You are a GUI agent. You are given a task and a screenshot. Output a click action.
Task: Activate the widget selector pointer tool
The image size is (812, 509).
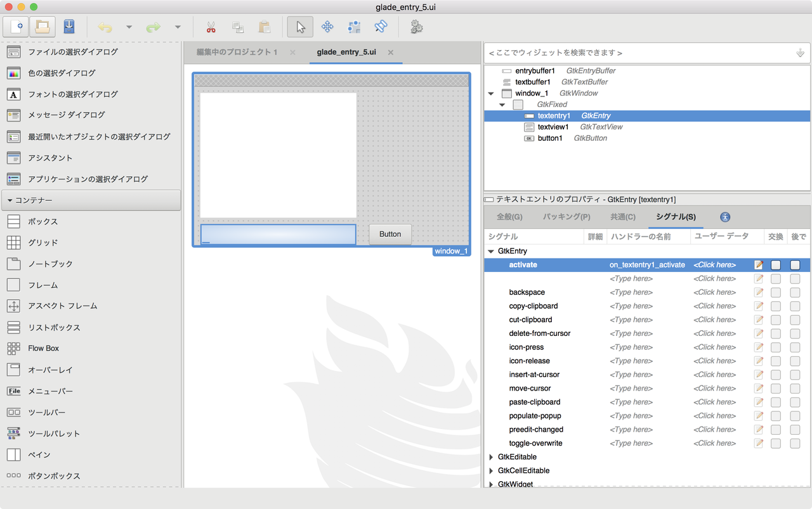299,27
